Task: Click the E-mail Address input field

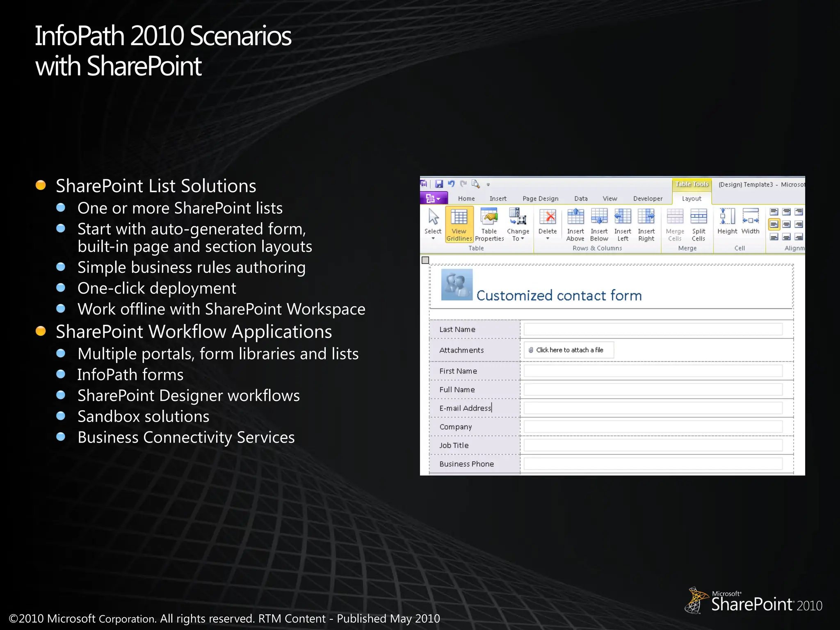Action: [653, 408]
